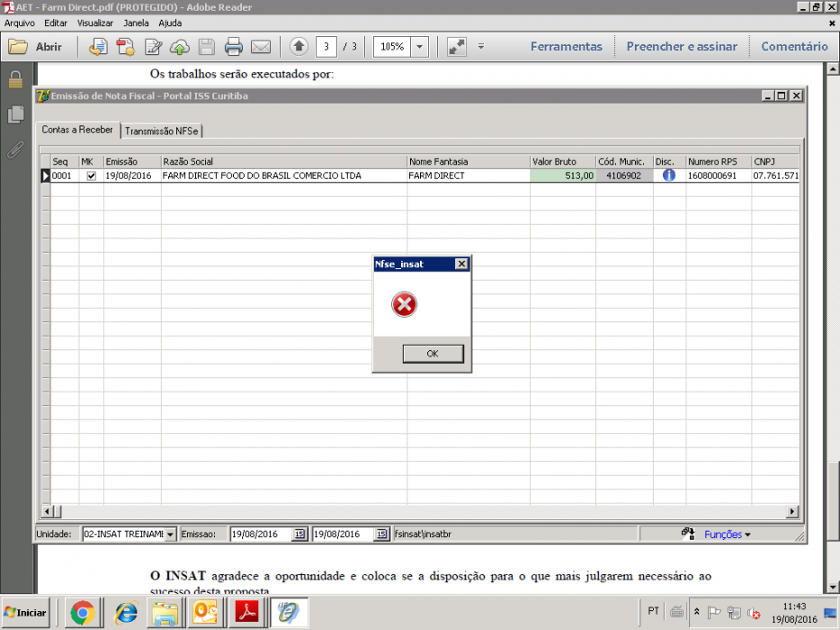Confirm the Nfse_insat error with OK
This screenshot has width=840, height=630.
(433, 354)
